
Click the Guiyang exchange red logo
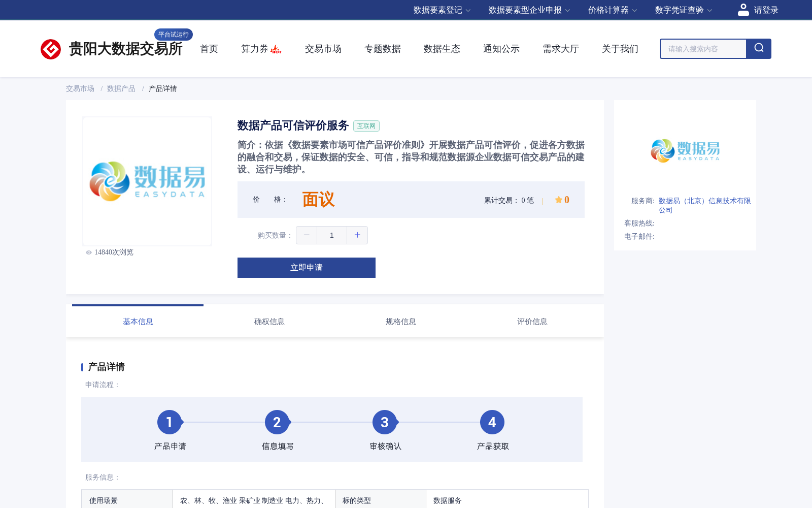[51, 49]
